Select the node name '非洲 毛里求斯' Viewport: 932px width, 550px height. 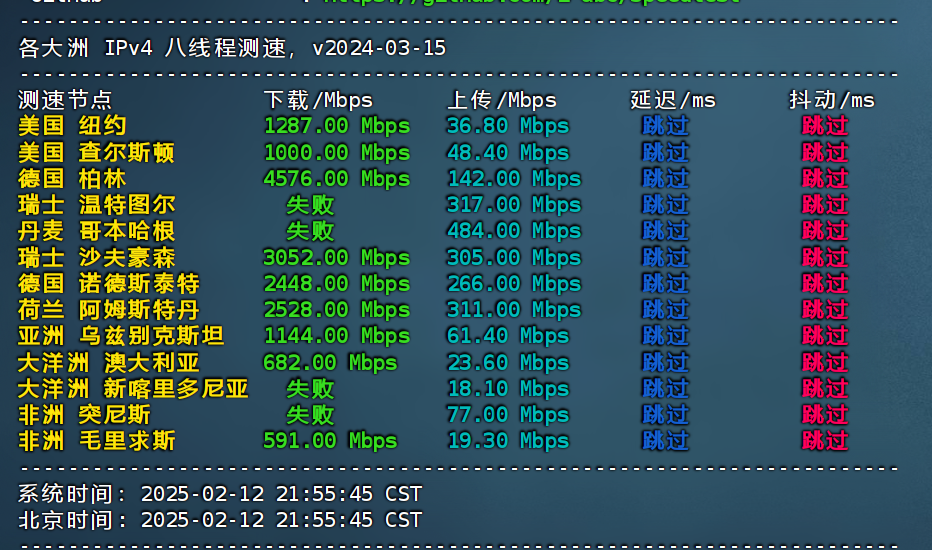pyautogui.click(x=96, y=441)
